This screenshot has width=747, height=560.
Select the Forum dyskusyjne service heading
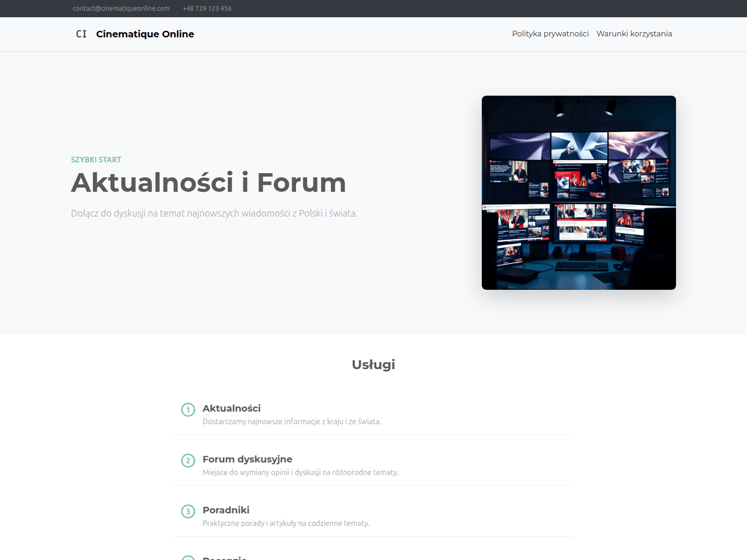click(x=247, y=459)
